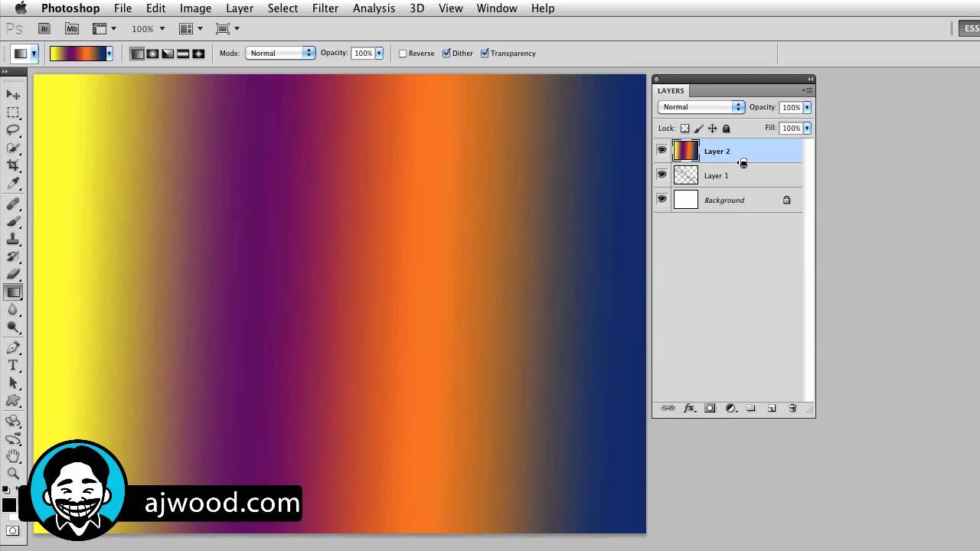Open the gradient picker dropdown arrow
980x551 pixels.
(109, 54)
